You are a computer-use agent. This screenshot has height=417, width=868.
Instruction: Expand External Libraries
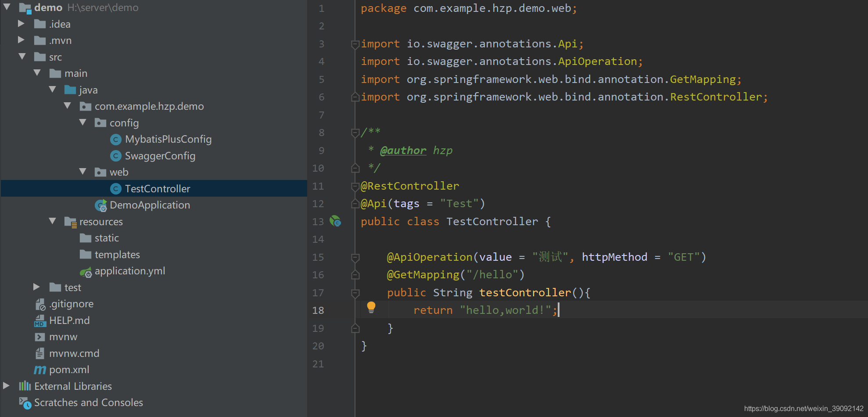6,386
